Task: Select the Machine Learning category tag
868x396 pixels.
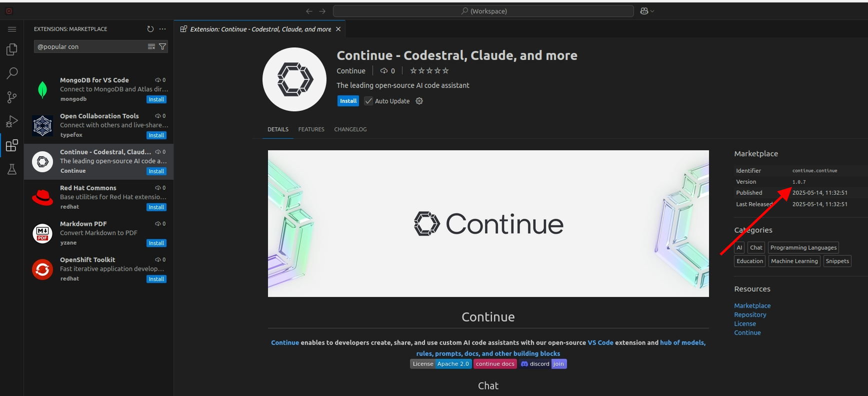Action: [x=794, y=261]
